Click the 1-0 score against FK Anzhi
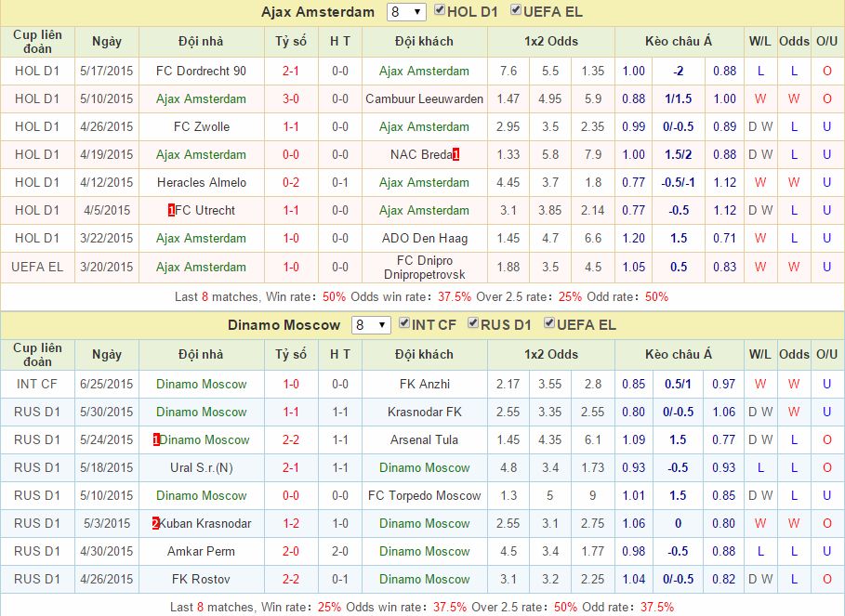The image size is (845, 616). (290, 385)
